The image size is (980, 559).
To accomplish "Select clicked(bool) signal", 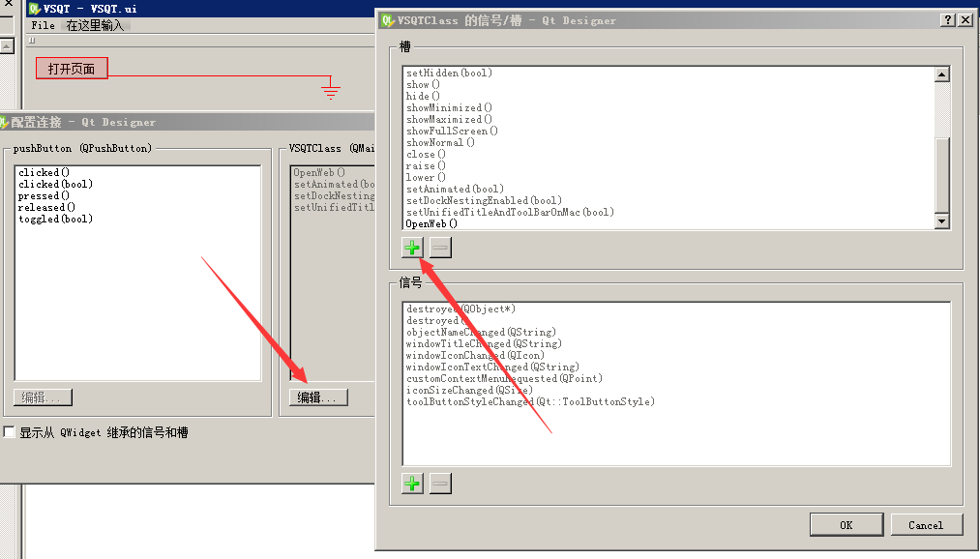I will click(x=55, y=185).
